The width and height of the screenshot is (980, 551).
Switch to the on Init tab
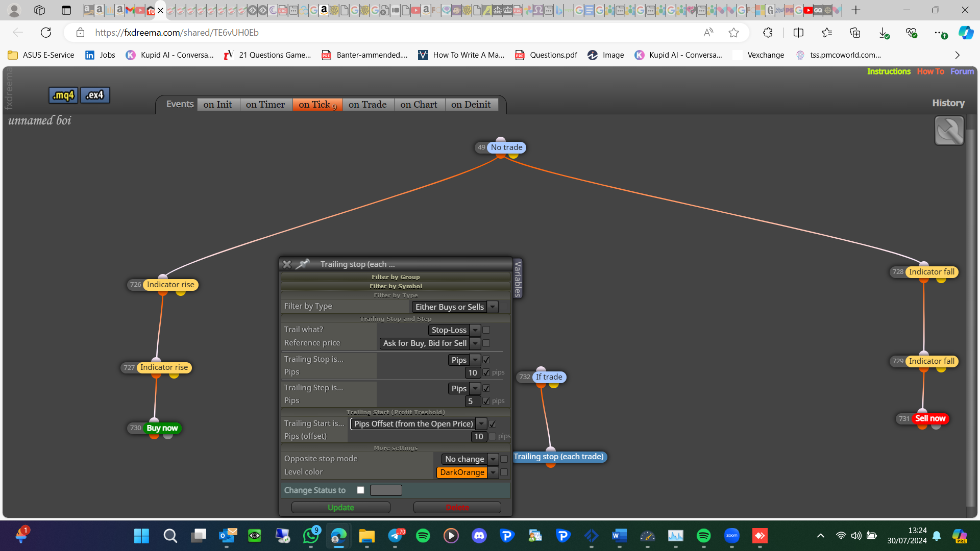coord(217,105)
